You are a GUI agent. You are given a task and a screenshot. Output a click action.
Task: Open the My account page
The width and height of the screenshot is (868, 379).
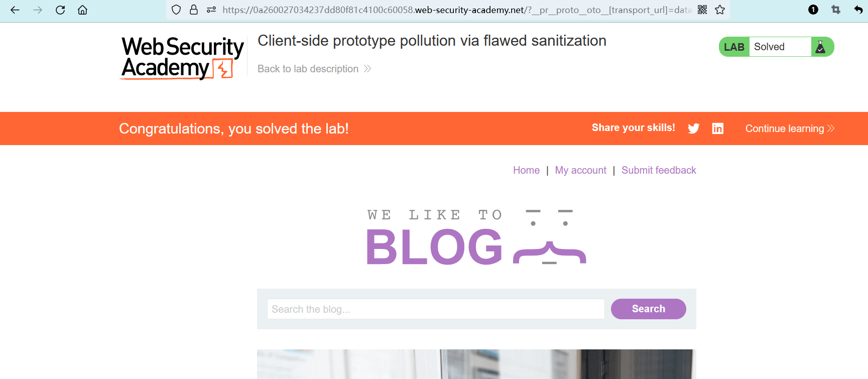click(x=580, y=170)
